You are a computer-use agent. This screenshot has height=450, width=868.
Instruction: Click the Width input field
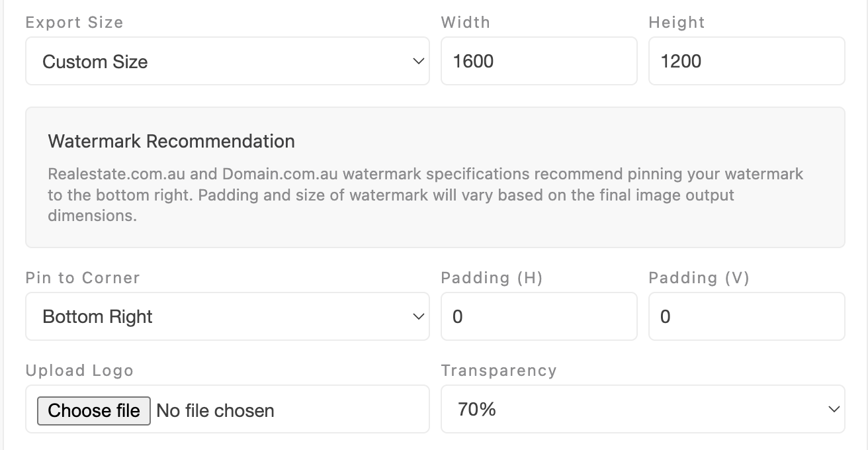coord(539,62)
